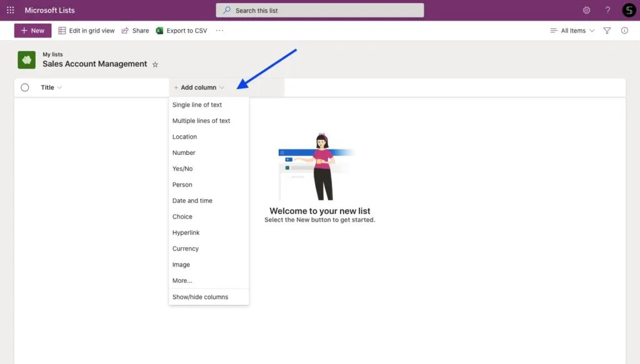Focus the Search this list box
Screen dimensions: 640x364
319,10
